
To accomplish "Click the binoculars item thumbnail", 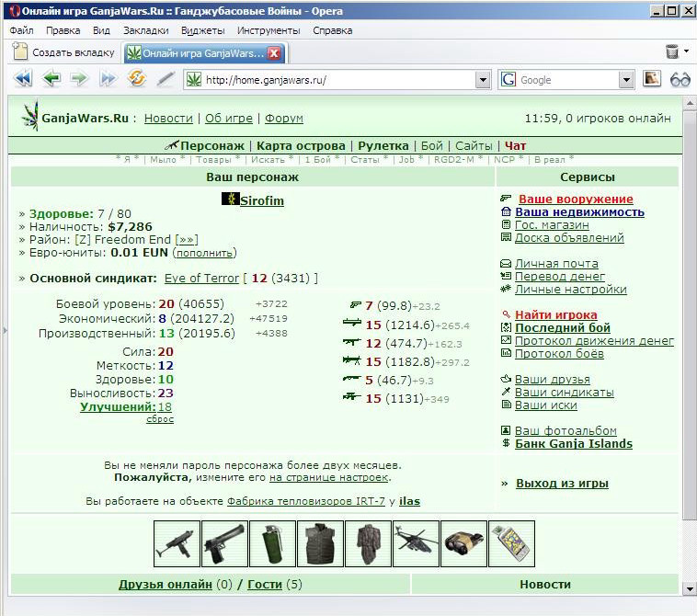I will click(x=463, y=544).
